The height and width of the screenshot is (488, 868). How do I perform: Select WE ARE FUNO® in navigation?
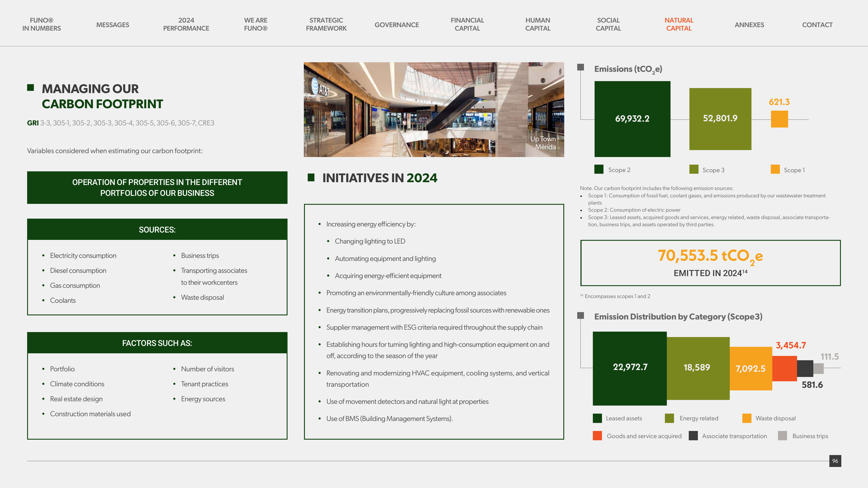coord(256,24)
